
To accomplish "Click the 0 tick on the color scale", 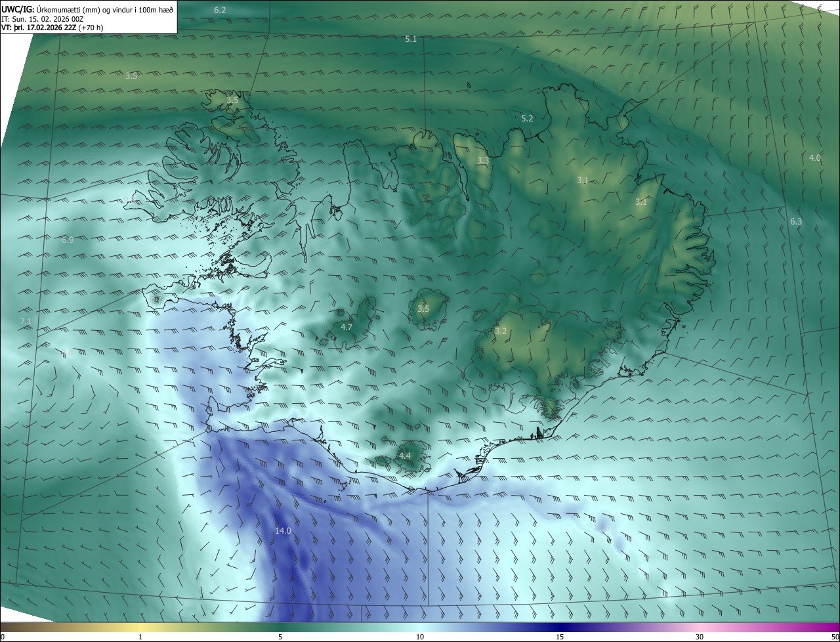I will (x=3, y=637).
